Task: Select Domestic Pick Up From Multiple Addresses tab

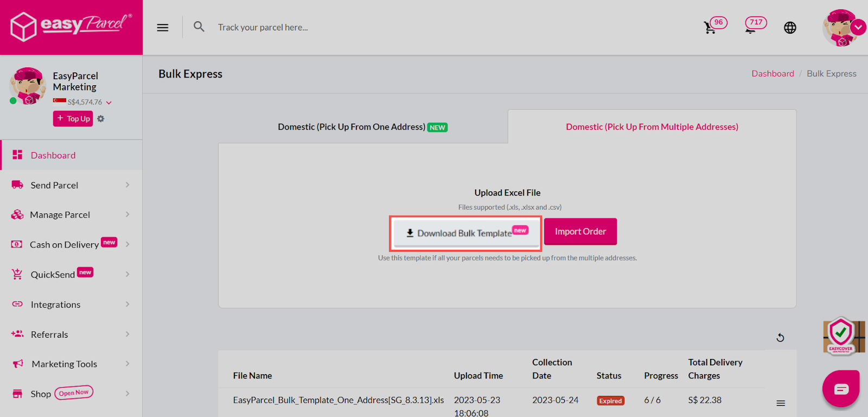Action: 652,127
